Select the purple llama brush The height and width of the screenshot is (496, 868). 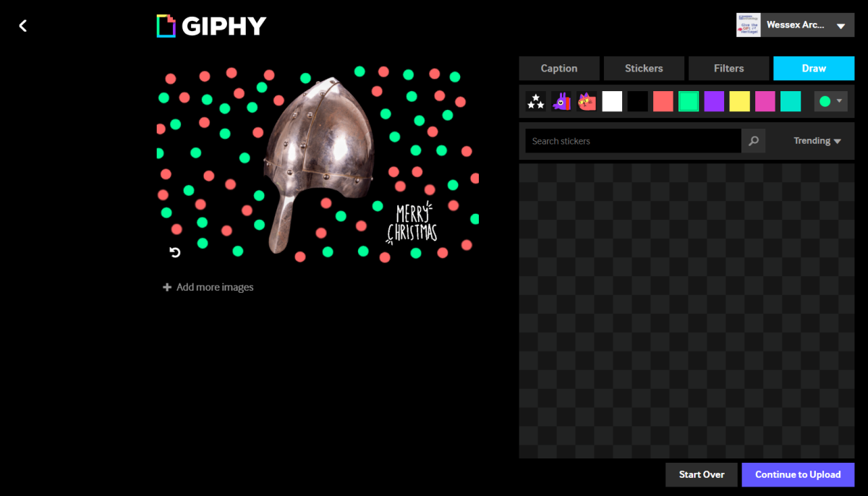coord(561,101)
